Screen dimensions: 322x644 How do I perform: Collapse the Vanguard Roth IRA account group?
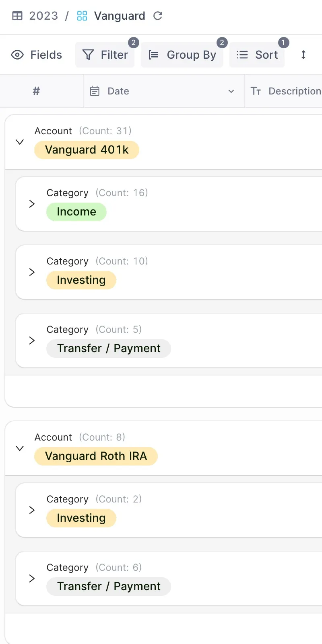point(19,448)
